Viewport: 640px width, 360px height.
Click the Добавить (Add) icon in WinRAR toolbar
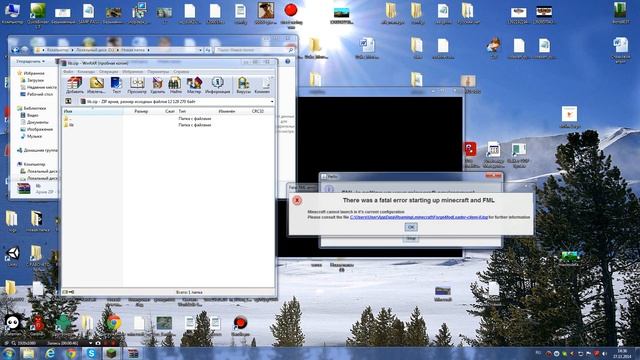click(x=75, y=85)
